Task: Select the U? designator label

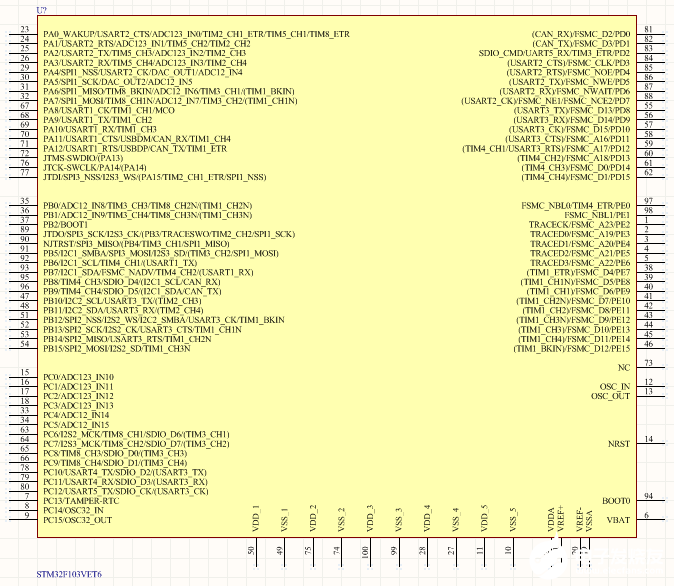Action: click(41, 10)
